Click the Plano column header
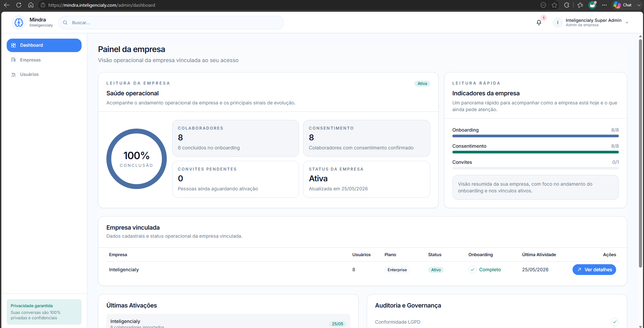 pos(390,255)
